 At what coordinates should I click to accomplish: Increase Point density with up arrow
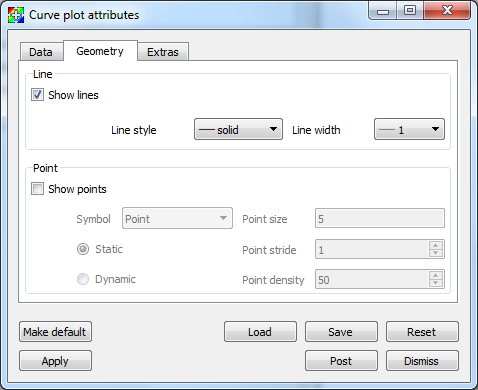tap(436, 275)
